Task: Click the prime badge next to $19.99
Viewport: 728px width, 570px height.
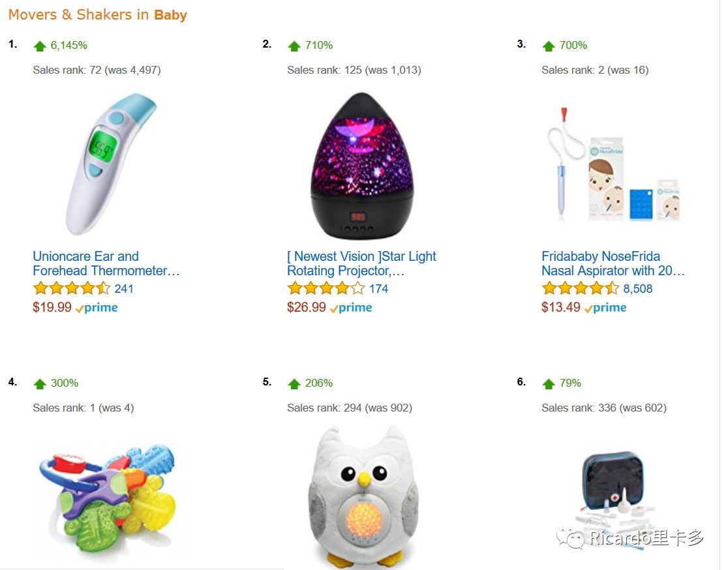Action: coord(97,308)
